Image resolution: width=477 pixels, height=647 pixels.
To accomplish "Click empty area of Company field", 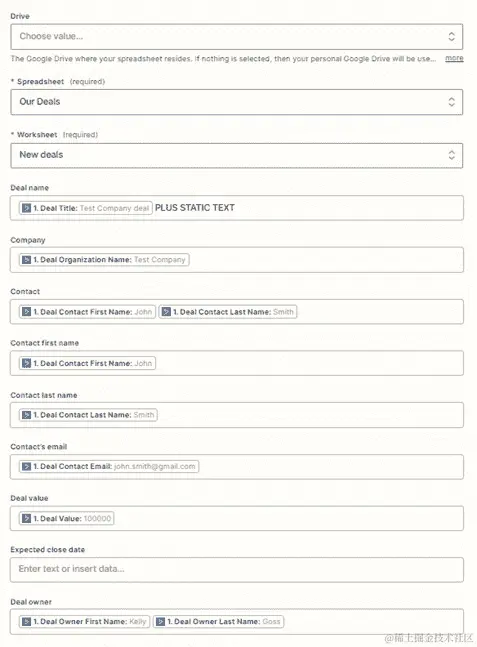I will (x=326, y=260).
